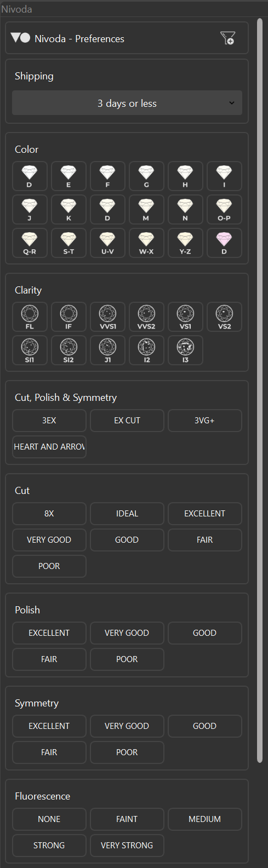Screen dimensions: 268x868
Task: Choose FAINT fluorescence
Action: [x=127, y=819]
